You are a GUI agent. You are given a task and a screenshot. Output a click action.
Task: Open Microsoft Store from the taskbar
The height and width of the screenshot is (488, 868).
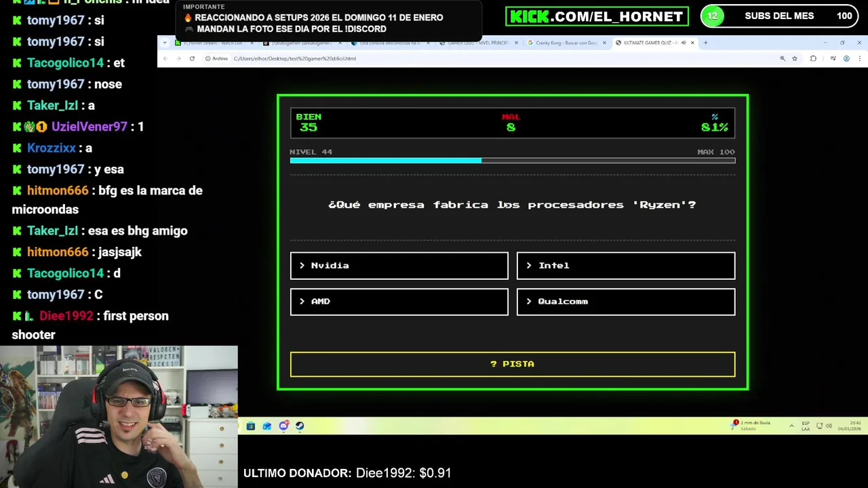tap(250, 426)
